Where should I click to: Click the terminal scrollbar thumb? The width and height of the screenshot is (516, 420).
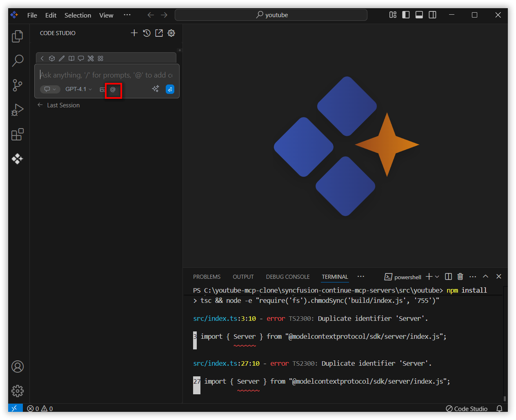505,398
